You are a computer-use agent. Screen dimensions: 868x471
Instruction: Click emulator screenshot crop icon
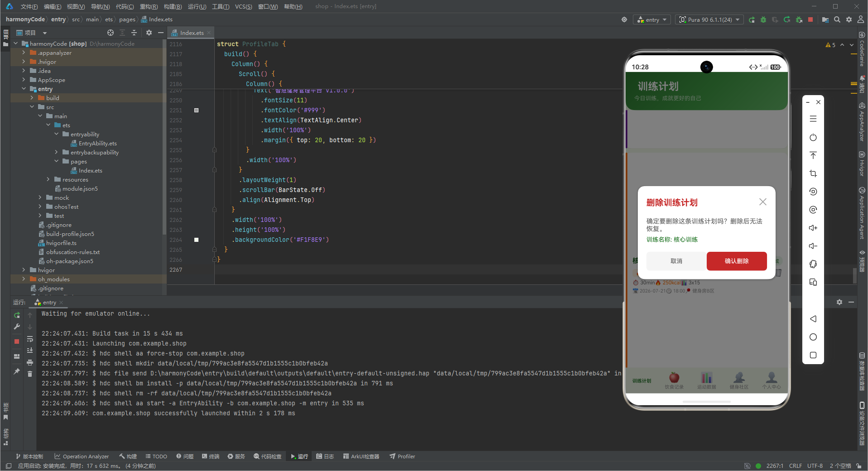pos(813,173)
